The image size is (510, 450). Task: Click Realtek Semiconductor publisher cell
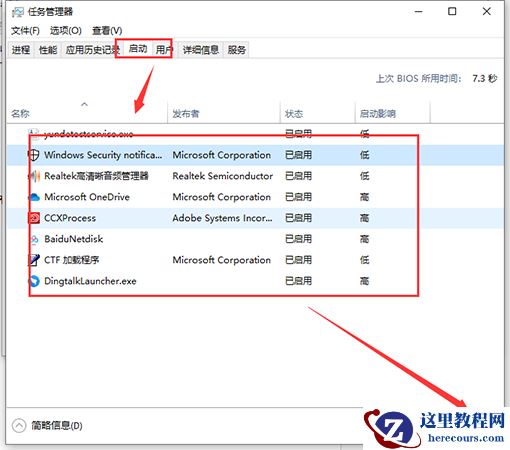[x=223, y=176]
